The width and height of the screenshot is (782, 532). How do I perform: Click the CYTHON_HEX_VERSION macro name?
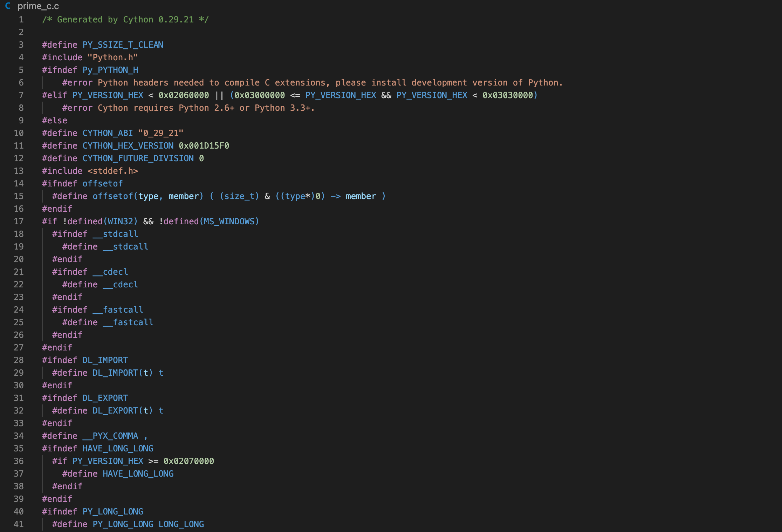coord(128,146)
